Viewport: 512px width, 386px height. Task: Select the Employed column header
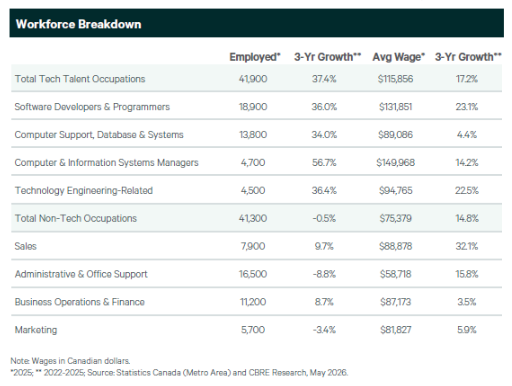(x=255, y=57)
